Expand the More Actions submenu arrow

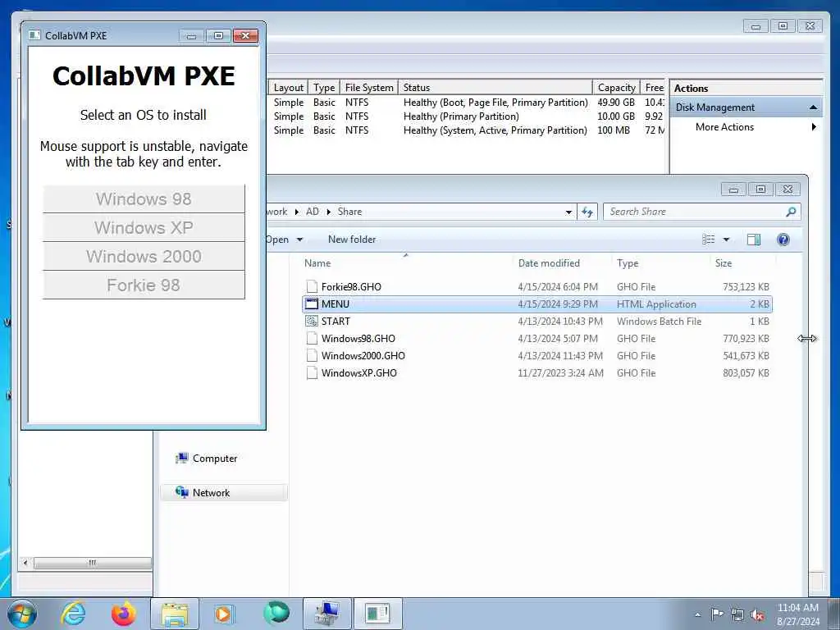814,127
